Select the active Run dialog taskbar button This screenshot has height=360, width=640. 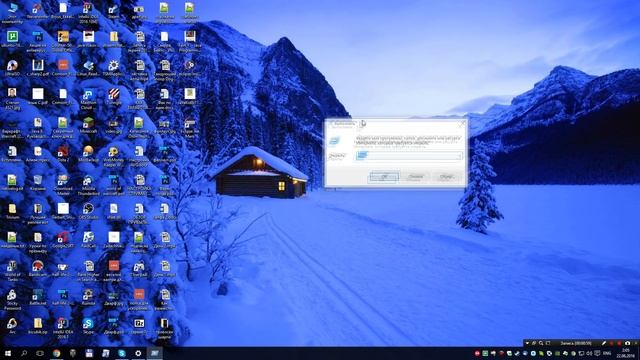click(155, 353)
